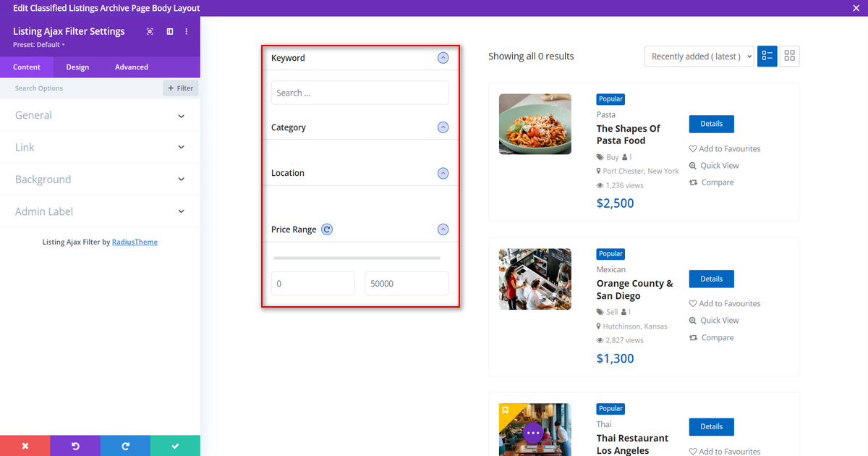This screenshot has height=456, width=868.
Task: Click the 1,236 views text
Action: point(620,185)
